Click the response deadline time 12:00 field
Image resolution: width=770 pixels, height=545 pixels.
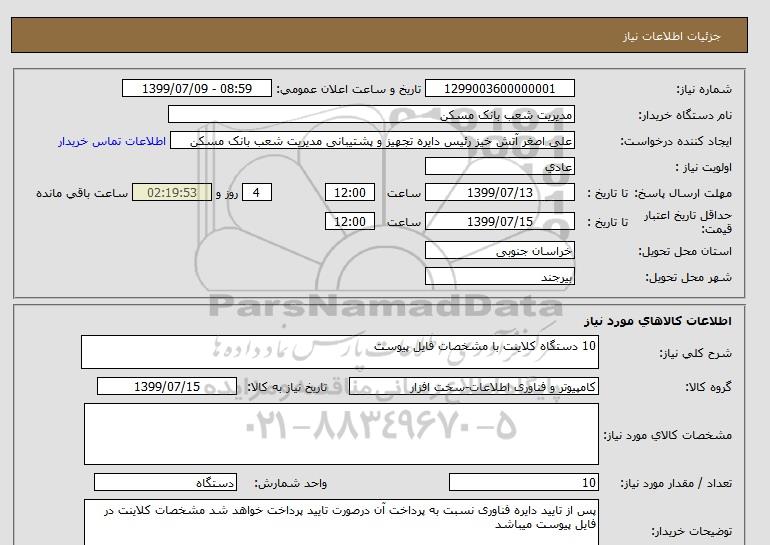tap(350, 192)
